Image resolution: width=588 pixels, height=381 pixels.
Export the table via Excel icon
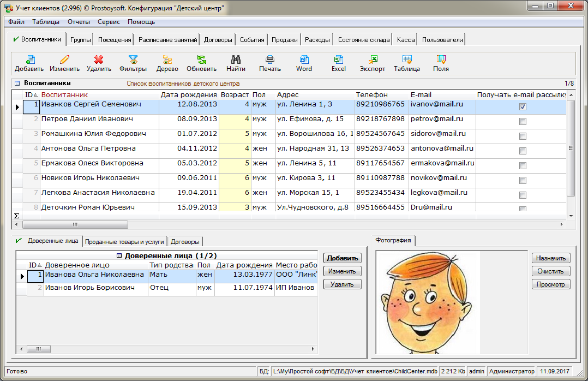click(x=339, y=60)
